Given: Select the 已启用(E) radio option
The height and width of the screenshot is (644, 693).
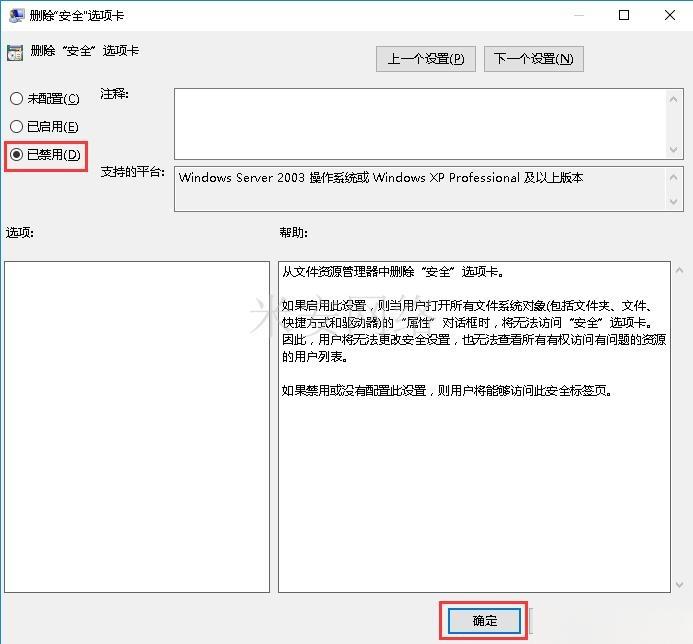Looking at the screenshot, I should click(x=44, y=126).
